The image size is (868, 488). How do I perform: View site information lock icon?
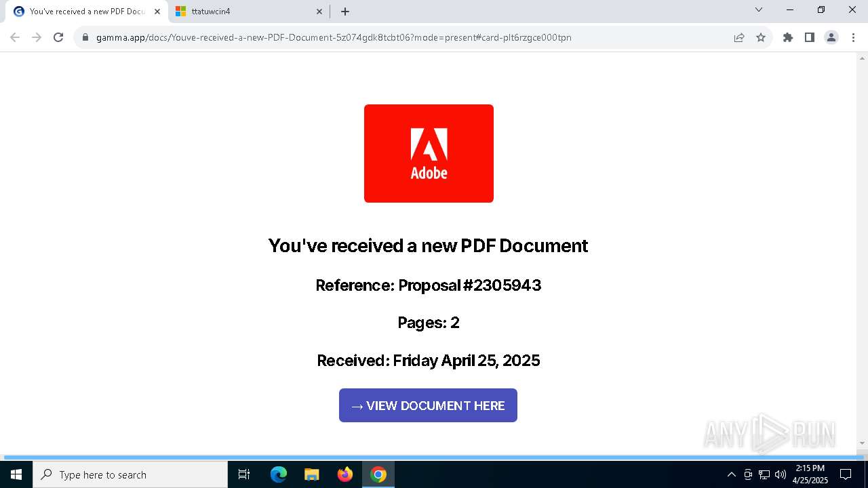[x=85, y=37]
